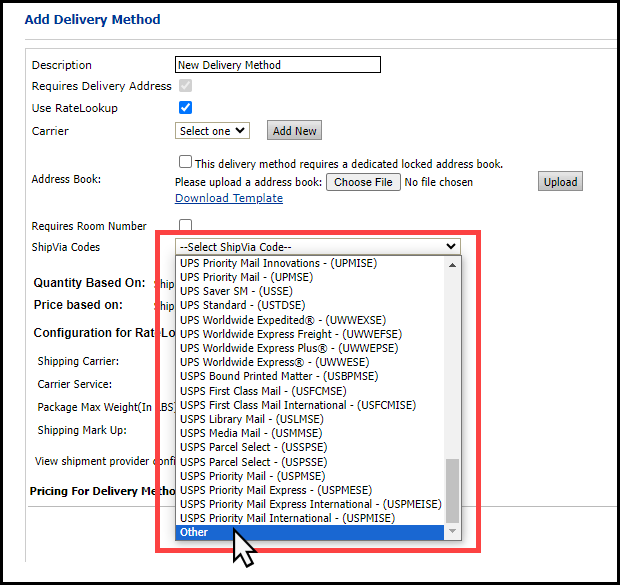Collapse the ShipVia Code dropdown
The height and width of the screenshot is (585, 620).
pyautogui.click(x=318, y=247)
